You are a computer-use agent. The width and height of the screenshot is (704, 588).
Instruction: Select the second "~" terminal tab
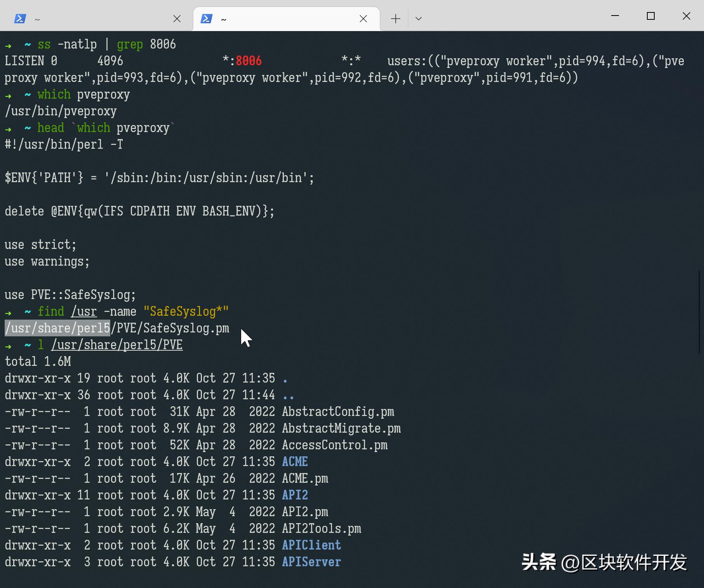point(272,18)
